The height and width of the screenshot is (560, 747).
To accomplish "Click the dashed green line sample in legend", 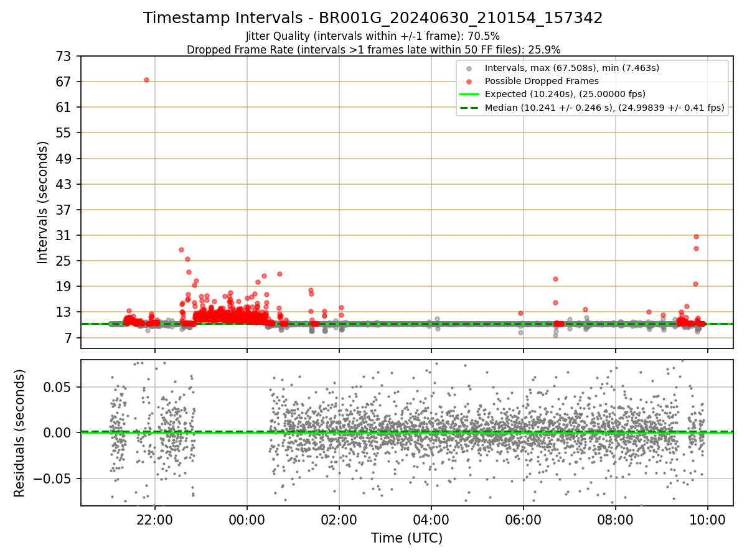I will [x=469, y=108].
